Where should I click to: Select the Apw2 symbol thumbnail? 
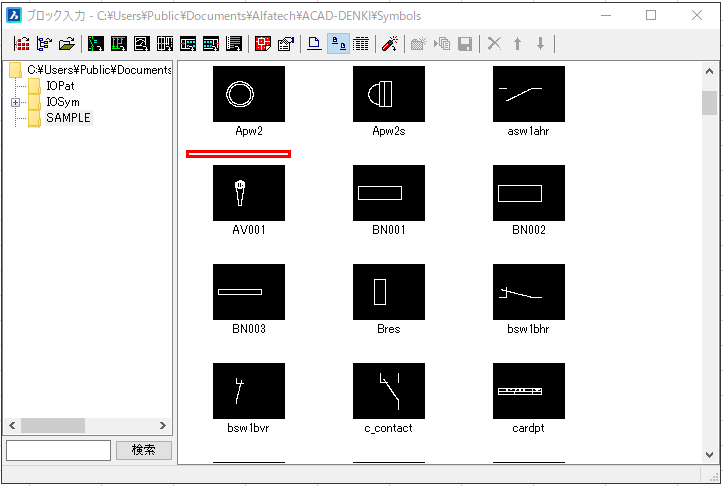coord(249,94)
